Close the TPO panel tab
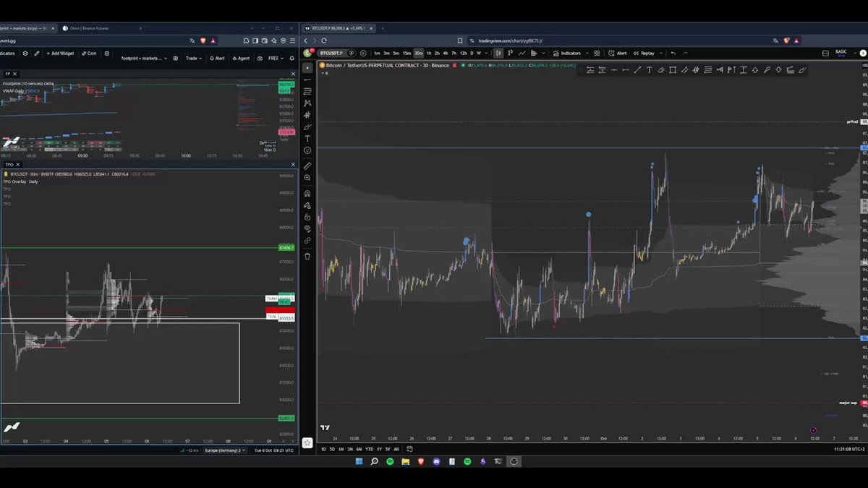This screenshot has height=488, width=868. click(18, 164)
